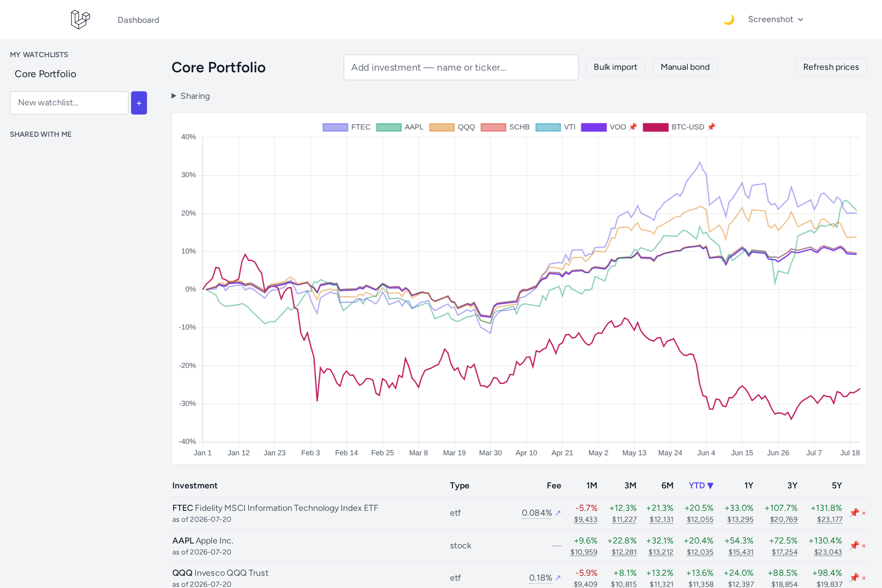Toggle VOO legend swatch
Viewport: 882px width, 588px height.
[x=594, y=127]
